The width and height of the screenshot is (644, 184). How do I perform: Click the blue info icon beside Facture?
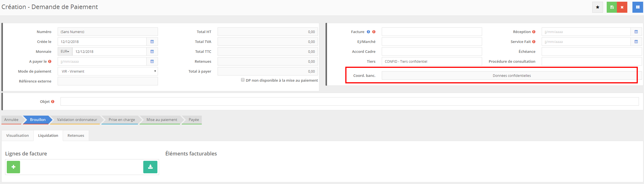[x=368, y=32]
